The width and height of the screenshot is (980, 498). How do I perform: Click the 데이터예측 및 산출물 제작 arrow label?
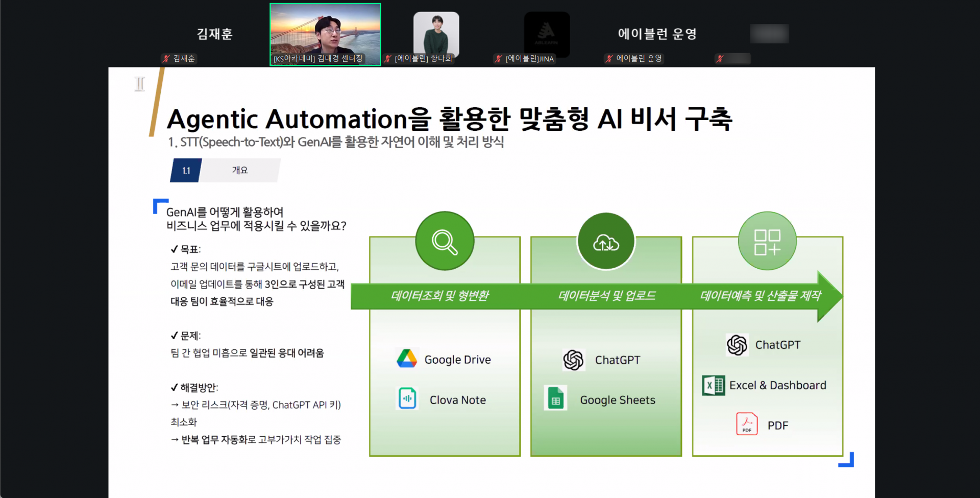[x=761, y=296]
